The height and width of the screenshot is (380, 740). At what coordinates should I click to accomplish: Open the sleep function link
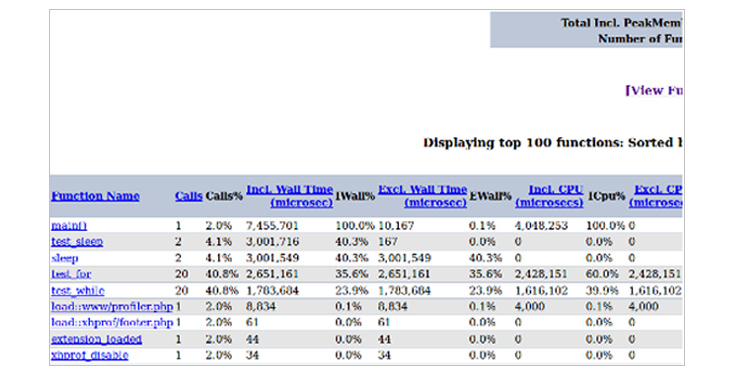coord(65,258)
